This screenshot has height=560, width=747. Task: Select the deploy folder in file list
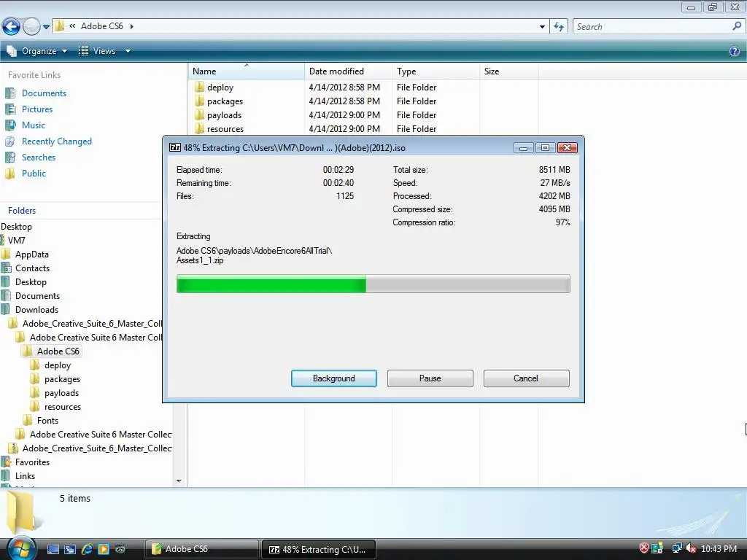tap(220, 87)
